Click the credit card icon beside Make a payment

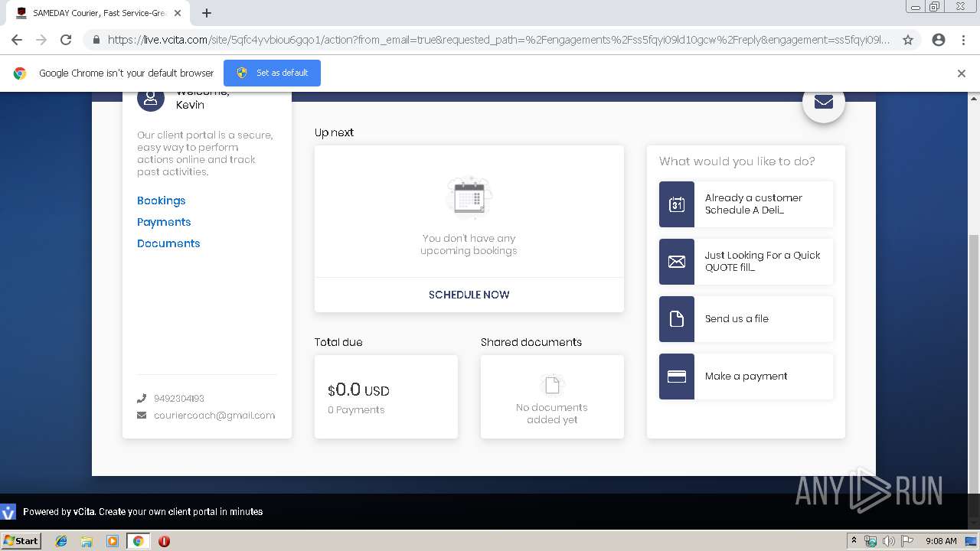click(677, 377)
